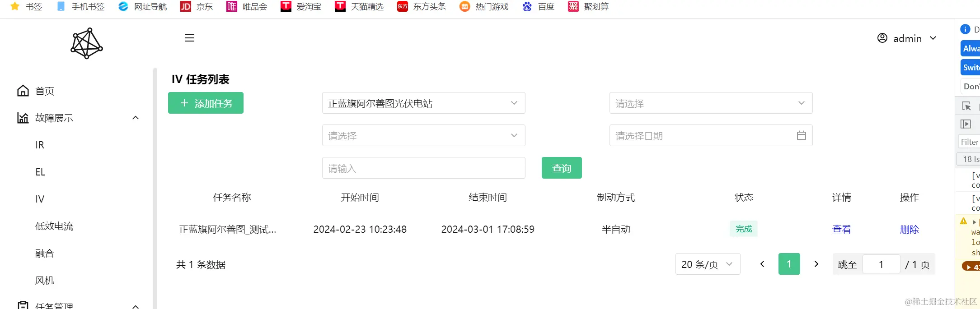
Task: Click the 完成 status tag
Action: tap(744, 229)
